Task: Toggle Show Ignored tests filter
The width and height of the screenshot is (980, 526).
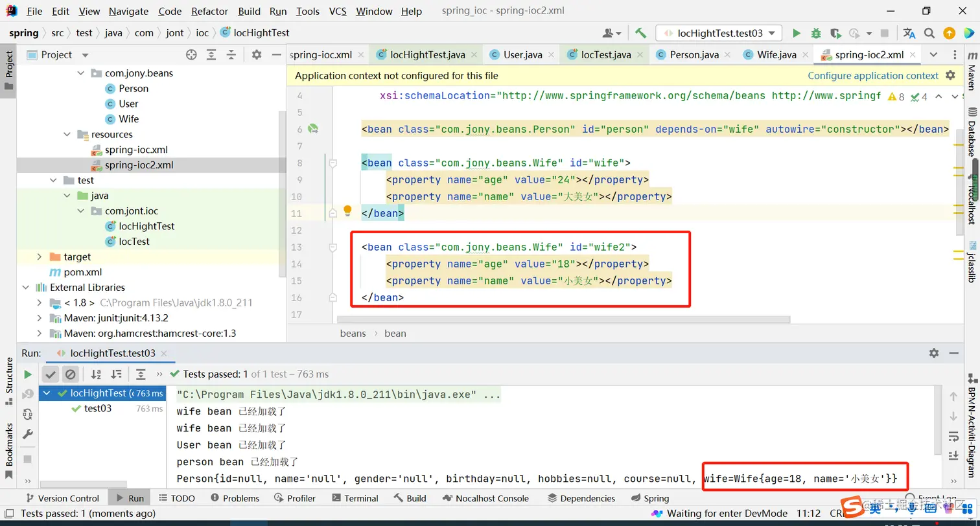Action: tap(71, 374)
